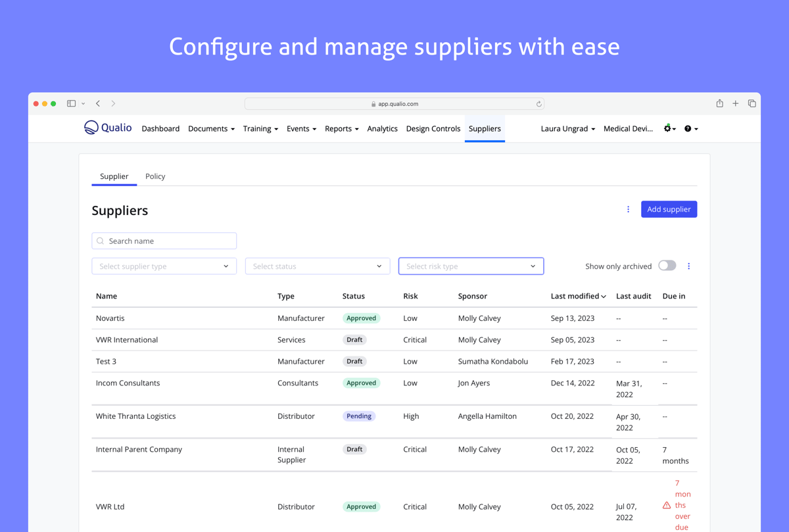Click the Status column header
The width and height of the screenshot is (789, 532).
(x=354, y=297)
